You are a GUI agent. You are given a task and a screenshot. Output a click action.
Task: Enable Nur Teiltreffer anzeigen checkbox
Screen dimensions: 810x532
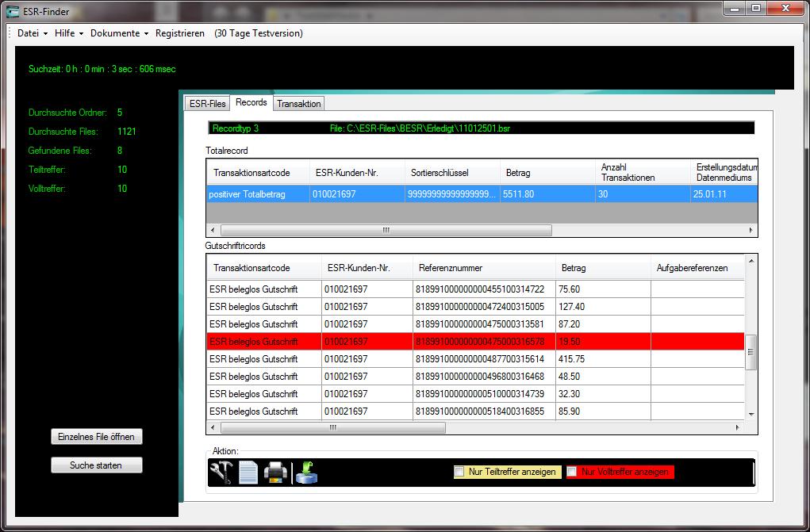[x=459, y=471]
